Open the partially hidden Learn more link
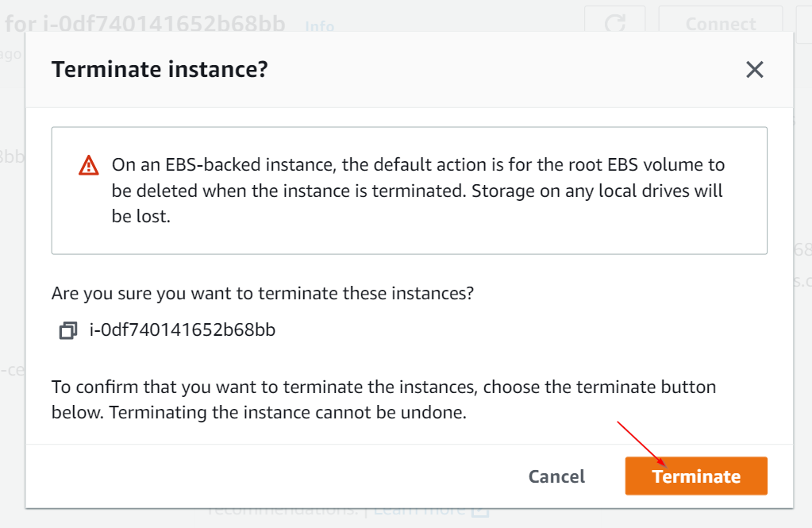The image size is (812, 528). point(419,511)
